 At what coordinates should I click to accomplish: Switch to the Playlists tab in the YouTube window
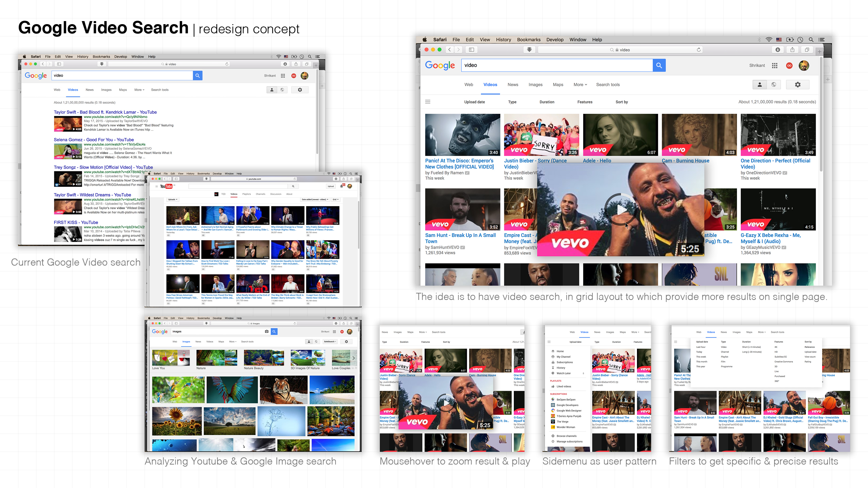247,194
